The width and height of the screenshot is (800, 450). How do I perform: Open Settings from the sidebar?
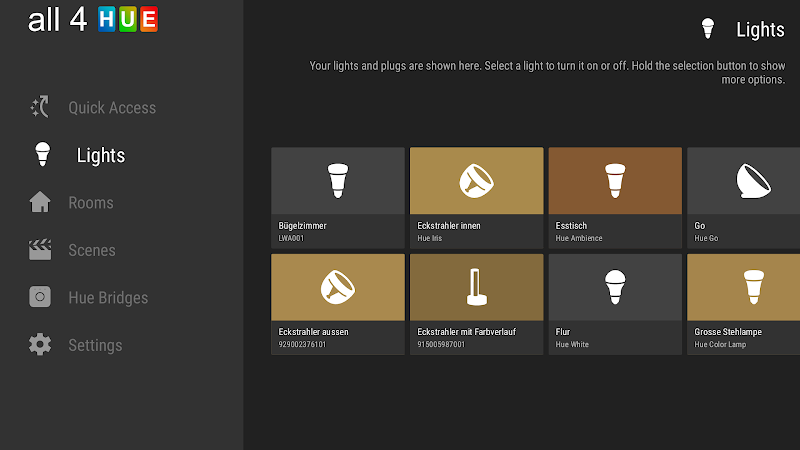pos(95,345)
